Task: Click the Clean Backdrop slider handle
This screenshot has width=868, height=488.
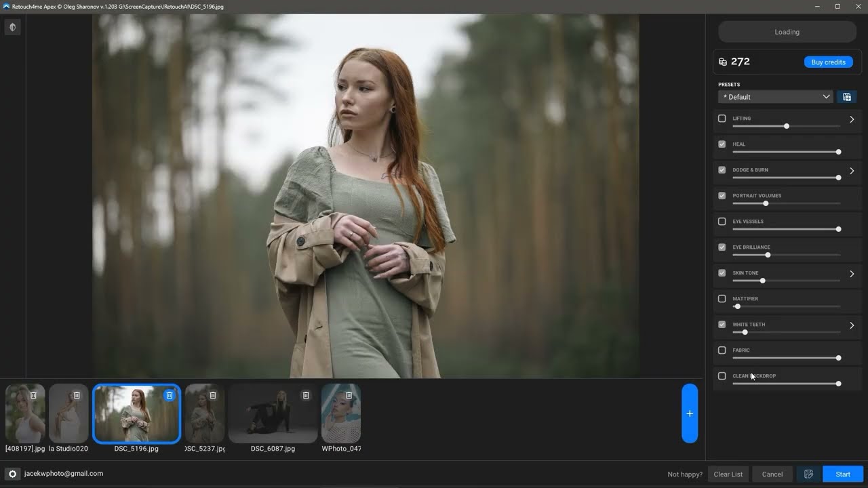Action: [x=838, y=384]
